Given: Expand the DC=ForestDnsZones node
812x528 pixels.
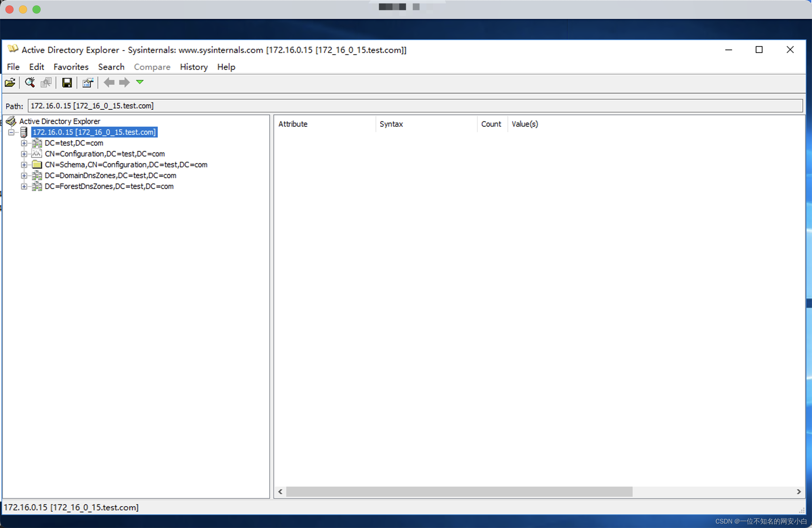Looking at the screenshot, I should (24, 186).
